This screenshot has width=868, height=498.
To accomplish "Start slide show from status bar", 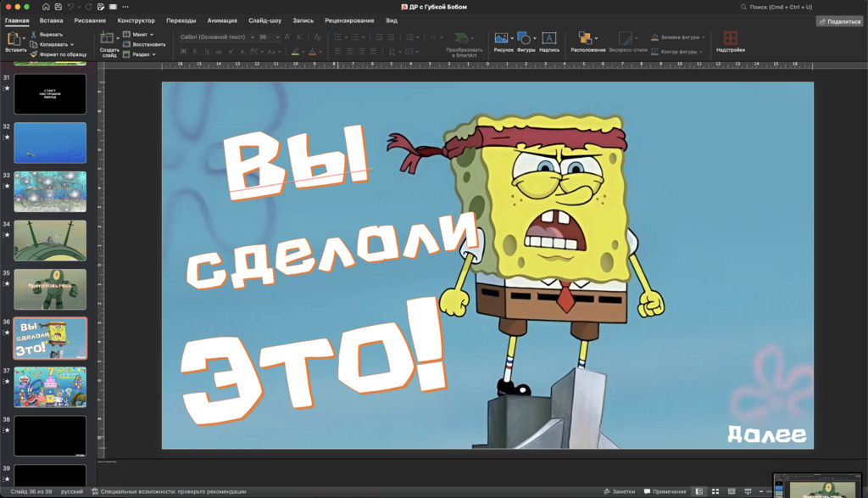I will pos(748,491).
